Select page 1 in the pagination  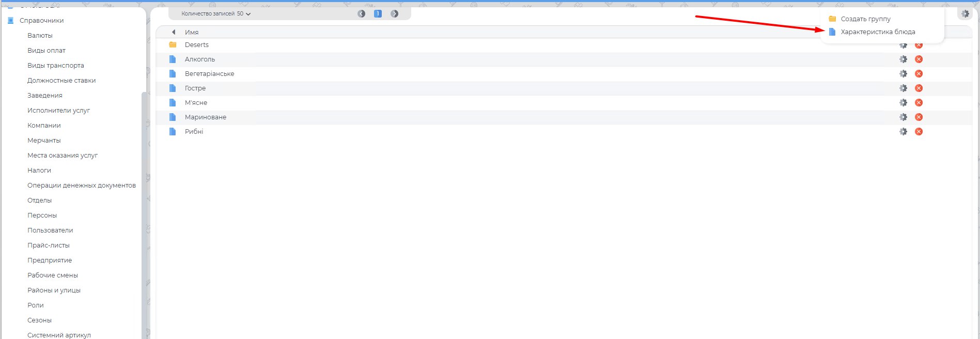378,14
